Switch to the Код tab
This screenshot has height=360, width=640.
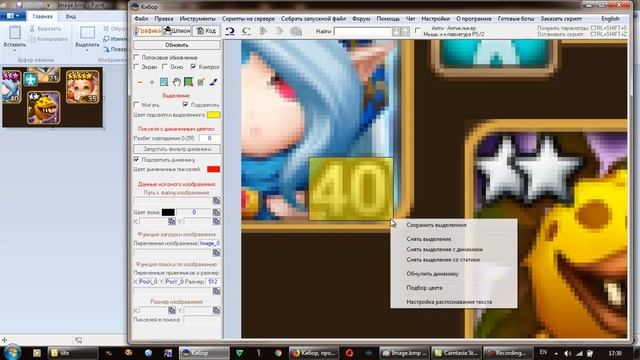point(206,31)
